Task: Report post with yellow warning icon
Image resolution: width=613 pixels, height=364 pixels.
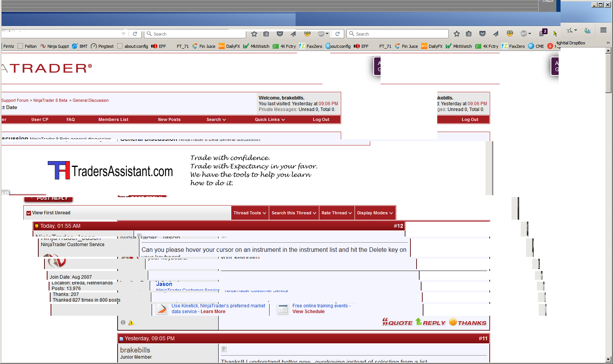Action: pos(131,323)
